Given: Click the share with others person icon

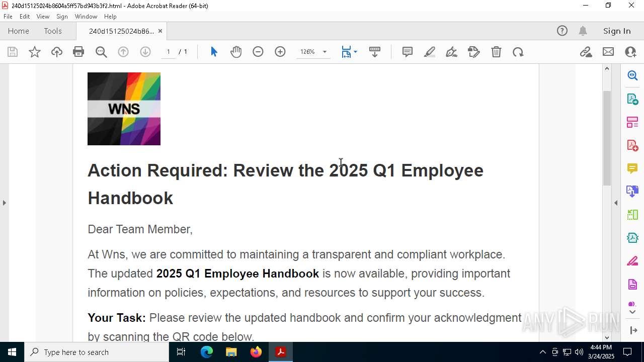Looking at the screenshot, I should [630, 52].
